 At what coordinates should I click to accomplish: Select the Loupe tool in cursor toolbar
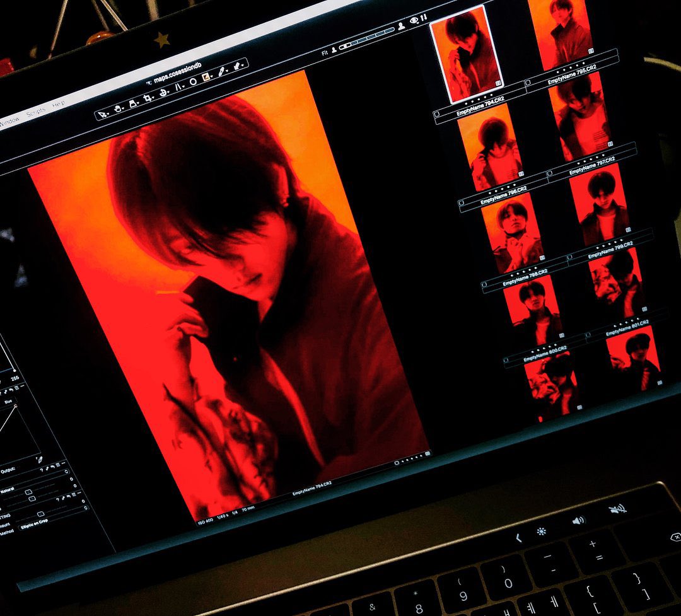click(x=132, y=104)
